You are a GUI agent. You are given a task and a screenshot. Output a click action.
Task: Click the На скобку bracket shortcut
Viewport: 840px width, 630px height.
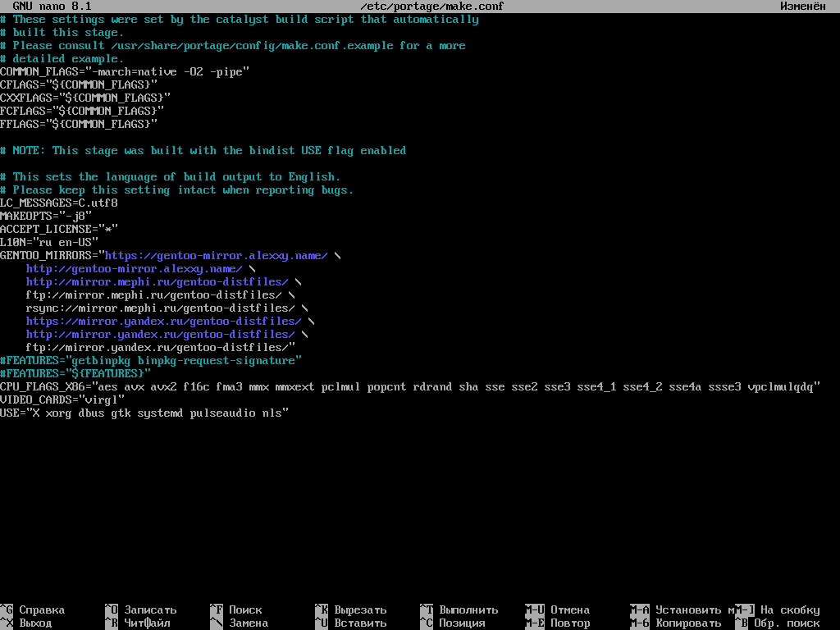click(x=778, y=609)
